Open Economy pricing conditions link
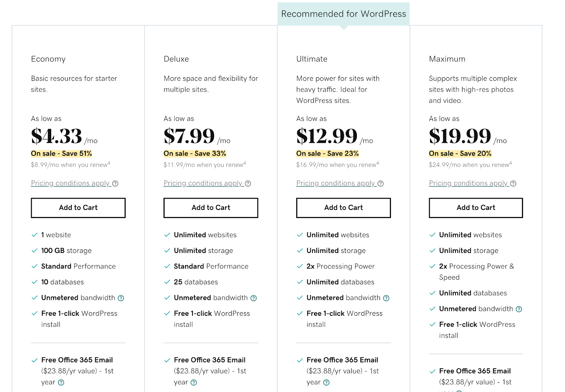Screen dimensions: 565x392 70,183
